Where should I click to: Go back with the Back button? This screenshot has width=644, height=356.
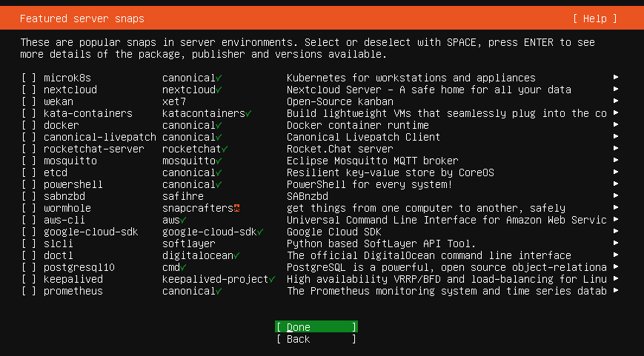[316, 339]
